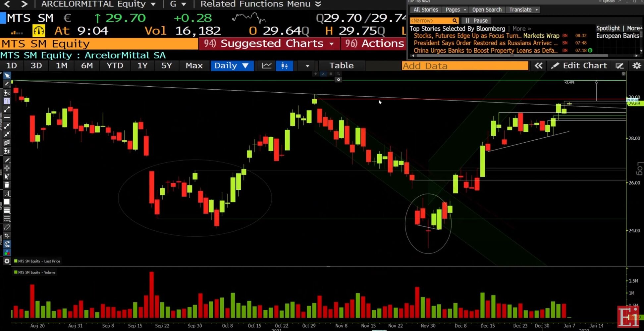Select the 3D time range
The width and height of the screenshot is (644, 331).
pyautogui.click(x=36, y=66)
